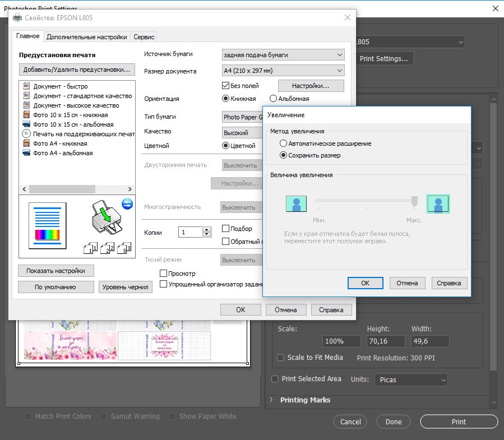Image resolution: width=504 pixels, height=440 pixels.
Task: Click the enlargement amount slider handle
Action: (x=414, y=201)
